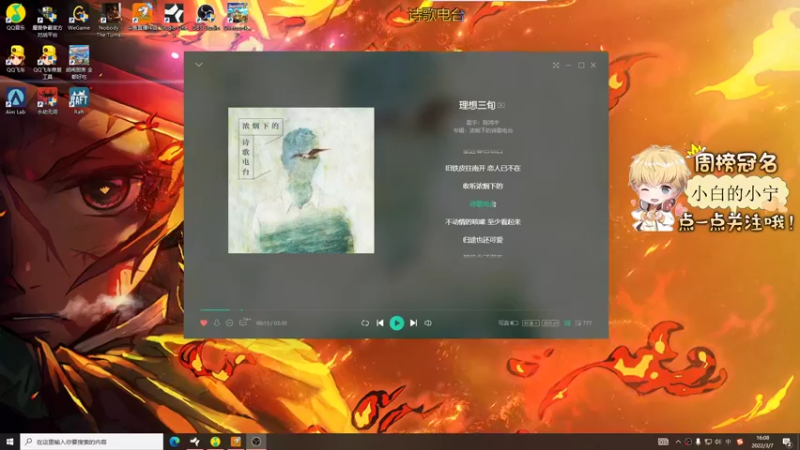Open the orange shark app shortcut

point(142,17)
